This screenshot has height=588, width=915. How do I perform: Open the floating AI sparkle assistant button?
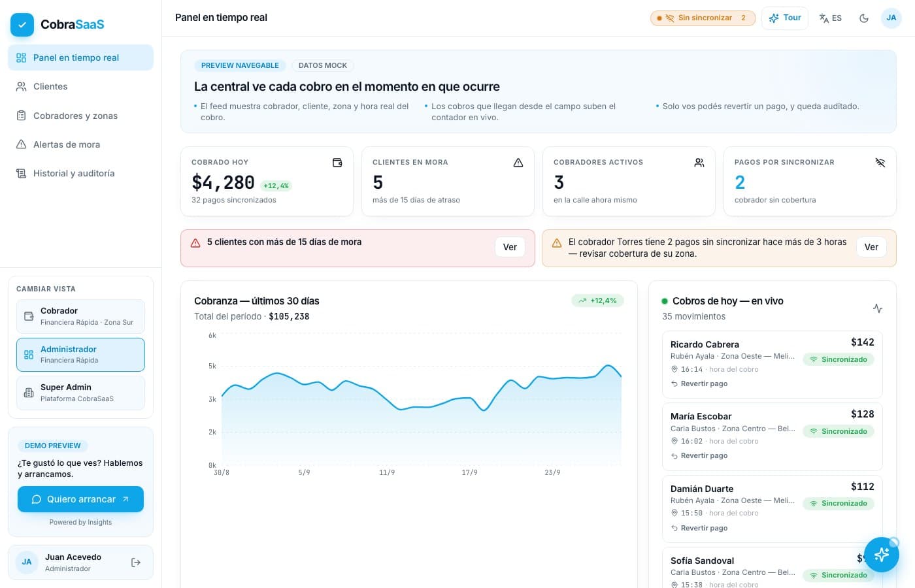click(881, 555)
